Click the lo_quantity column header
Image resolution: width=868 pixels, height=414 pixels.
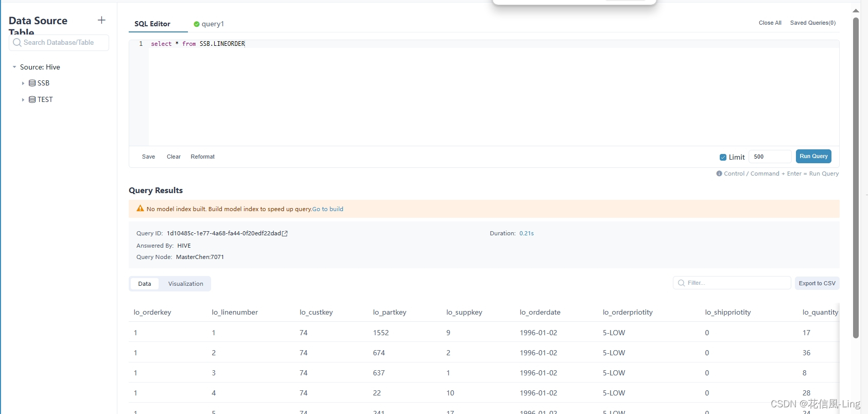click(x=820, y=312)
